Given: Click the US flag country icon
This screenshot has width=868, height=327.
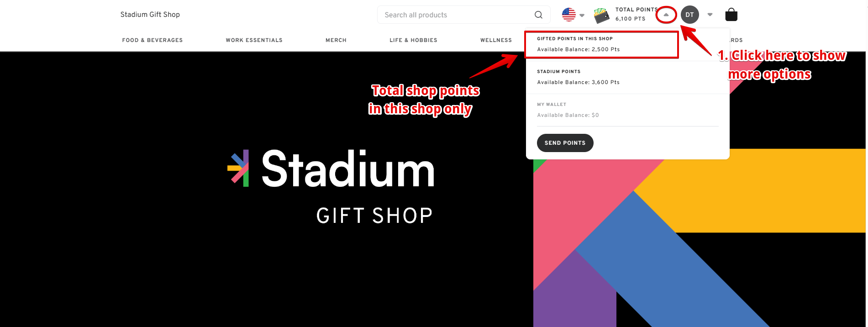Looking at the screenshot, I should (x=569, y=15).
